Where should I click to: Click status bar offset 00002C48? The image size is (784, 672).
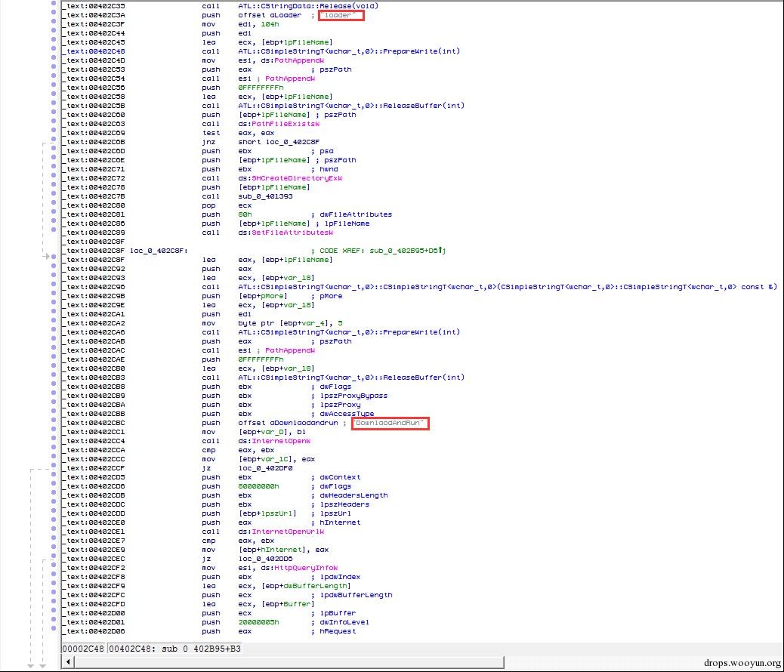83,649
